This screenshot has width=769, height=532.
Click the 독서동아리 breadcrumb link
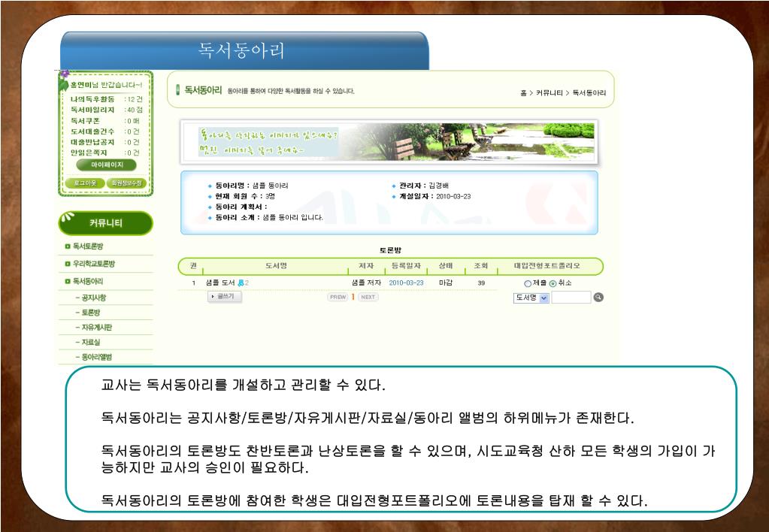589,92
